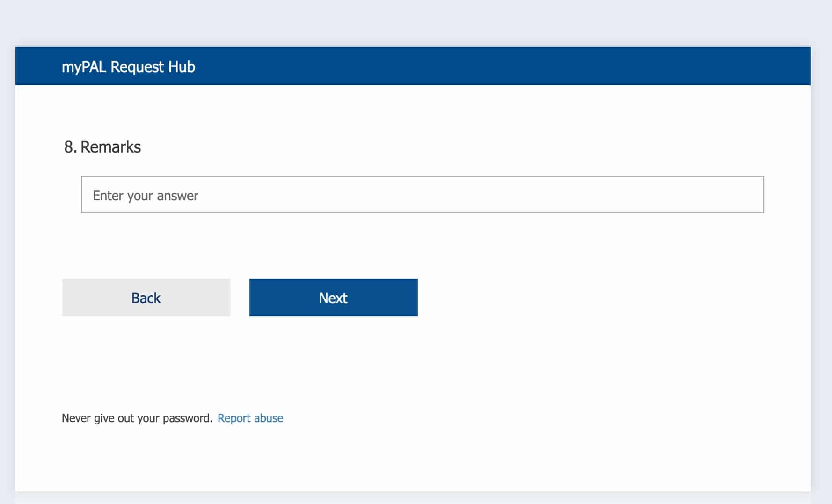Click the blue header banner bar
The width and height of the screenshot is (832, 504).
pos(468,66)
